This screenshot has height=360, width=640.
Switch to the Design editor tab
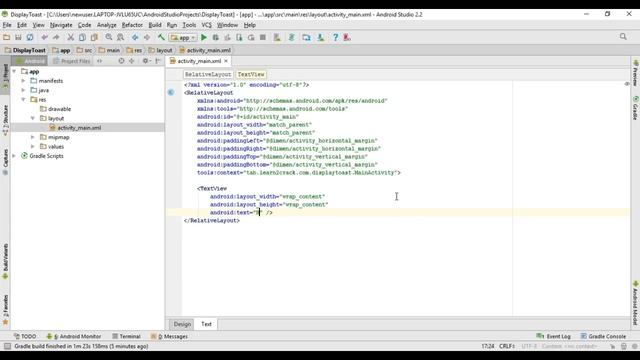point(182,324)
